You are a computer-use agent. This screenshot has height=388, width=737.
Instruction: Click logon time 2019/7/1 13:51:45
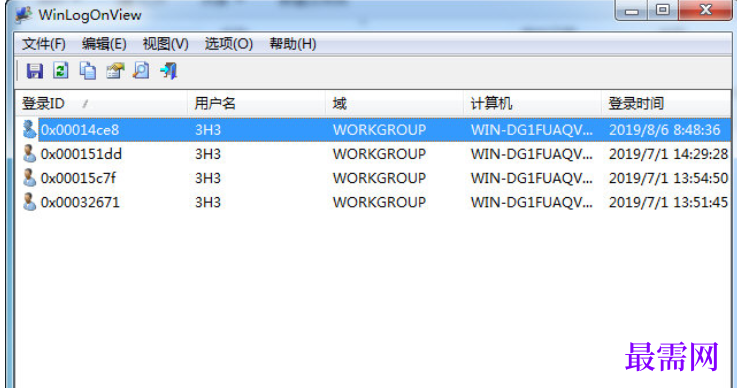tap(668, 202)
